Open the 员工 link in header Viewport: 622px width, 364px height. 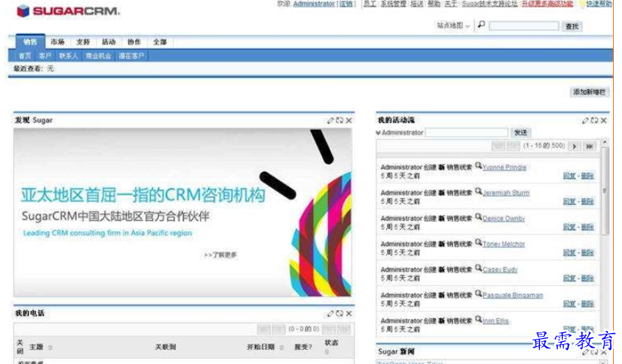pos(369,4)
